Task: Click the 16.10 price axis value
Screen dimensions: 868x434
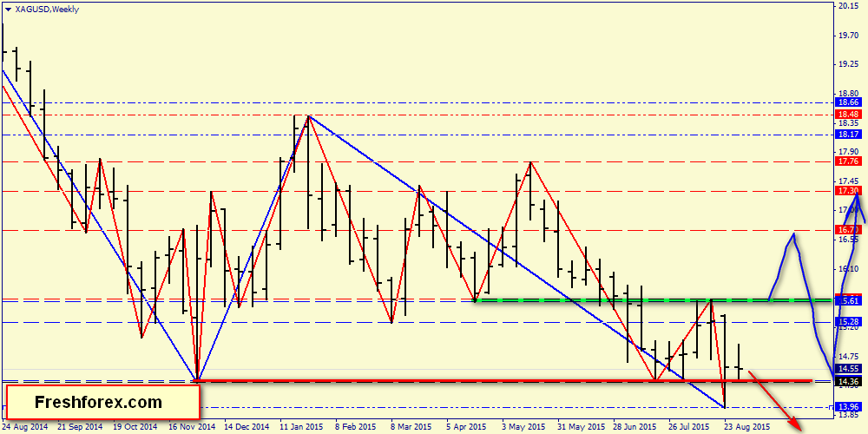Action: tap(849, 269)
